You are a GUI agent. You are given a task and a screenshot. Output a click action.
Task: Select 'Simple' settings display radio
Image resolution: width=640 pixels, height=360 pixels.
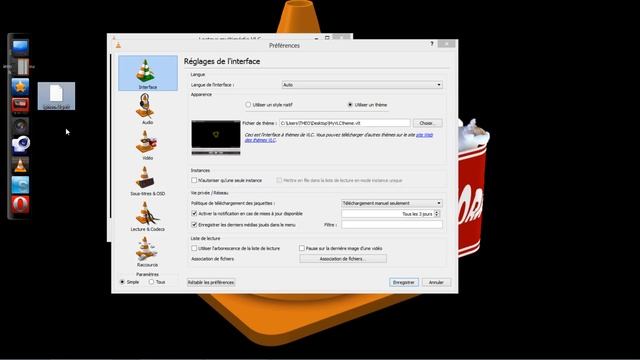click(122, 282)
